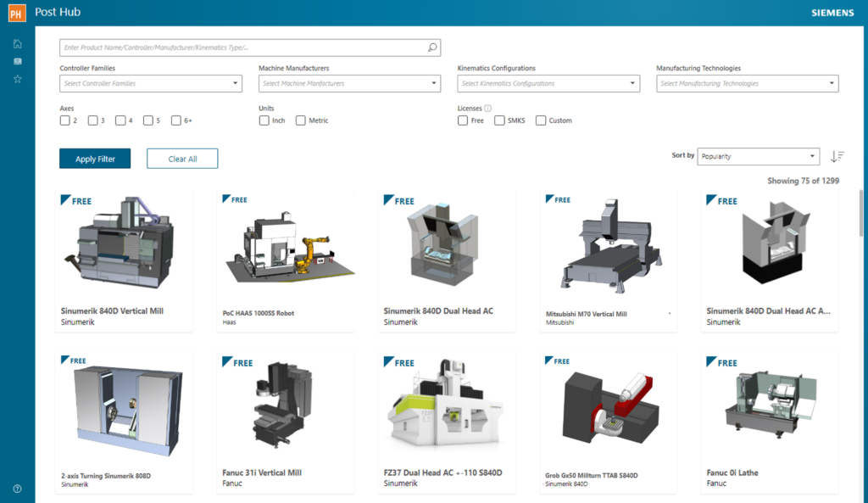The width and height of the screenshot is (868, 503).
Task: Click the search magnifier icon
Action: (431, 47)
